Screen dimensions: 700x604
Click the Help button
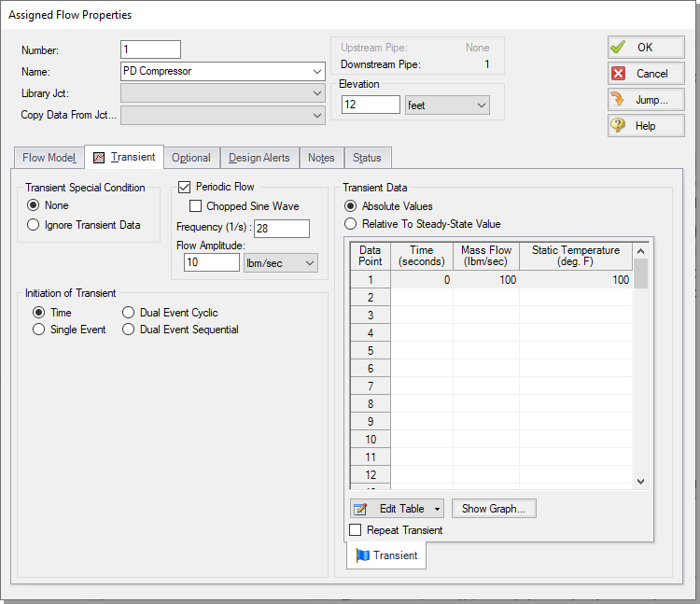[646, 126]
